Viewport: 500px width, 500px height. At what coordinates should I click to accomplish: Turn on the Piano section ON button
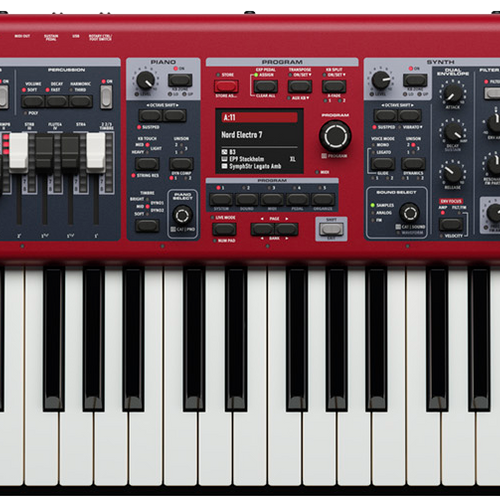click(180, 80)
